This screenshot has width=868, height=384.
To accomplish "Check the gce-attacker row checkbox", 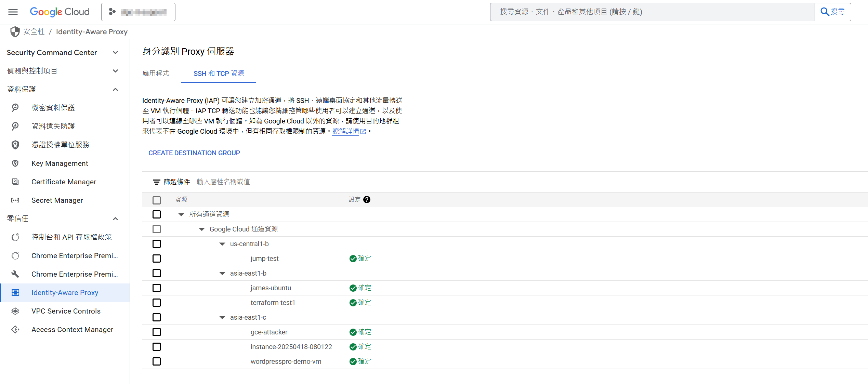I will [x=157, y=332].
